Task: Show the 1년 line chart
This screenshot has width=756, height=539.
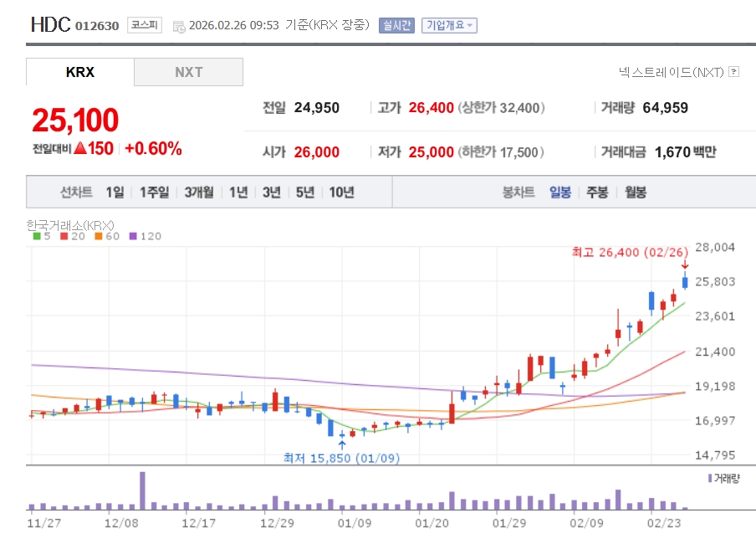Action: [238, 192]
